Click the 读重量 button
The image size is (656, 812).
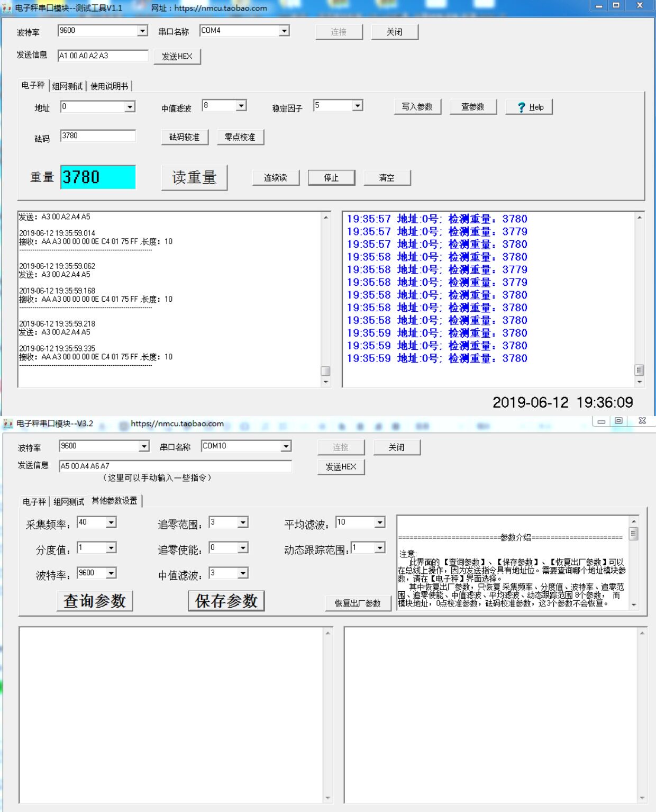pyautogui.click(x=194, y=178)
